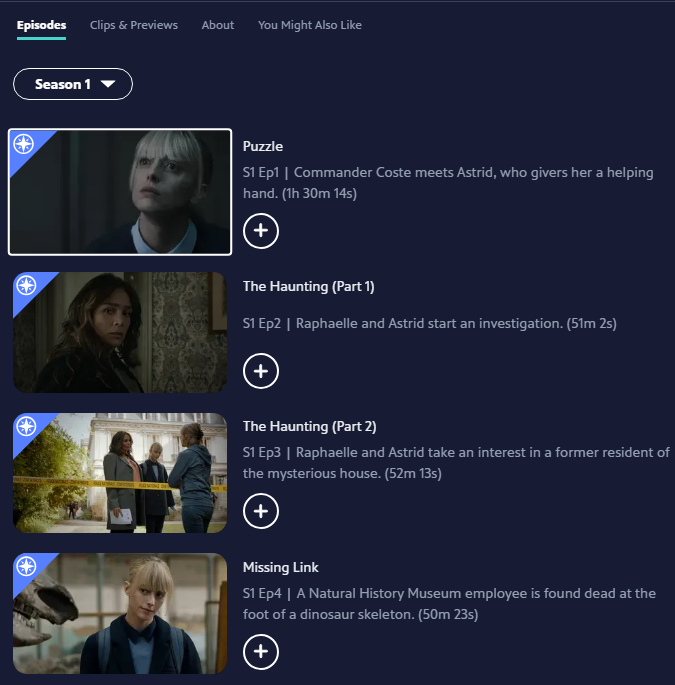The image size is (675, 685).
Task: Add The Haunting (Part 1) to list
Action: 261,371
